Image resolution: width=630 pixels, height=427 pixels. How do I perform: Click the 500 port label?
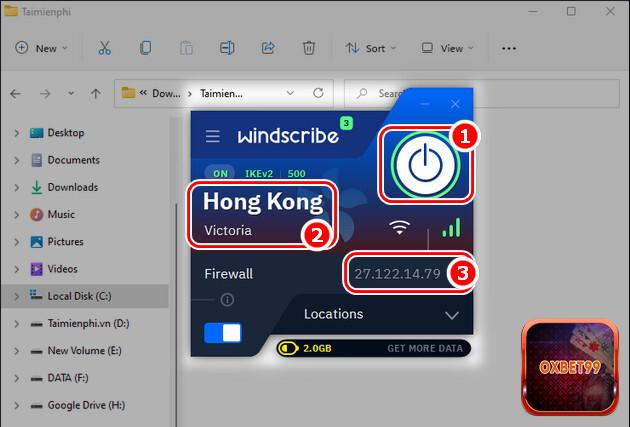tap(297, 174)
